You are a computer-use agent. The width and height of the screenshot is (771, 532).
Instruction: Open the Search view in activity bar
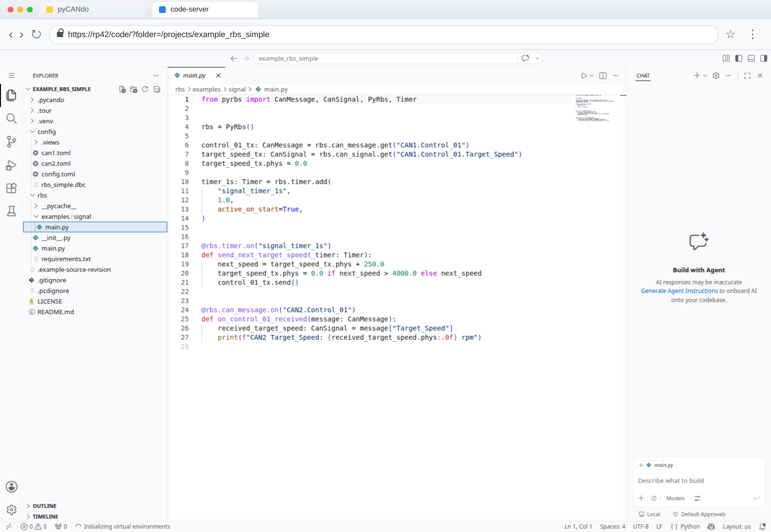[11, 118]
